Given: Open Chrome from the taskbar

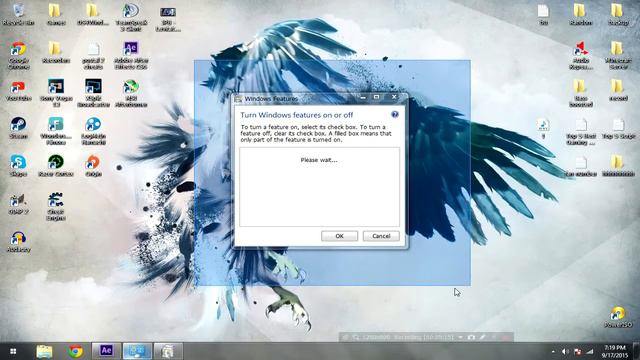Looking at the screenshot, I should click(x=76, y=351).
